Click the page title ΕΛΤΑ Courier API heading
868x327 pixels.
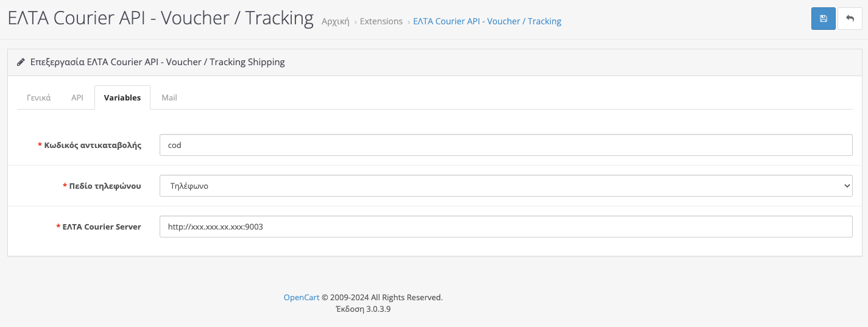(161, 18)
